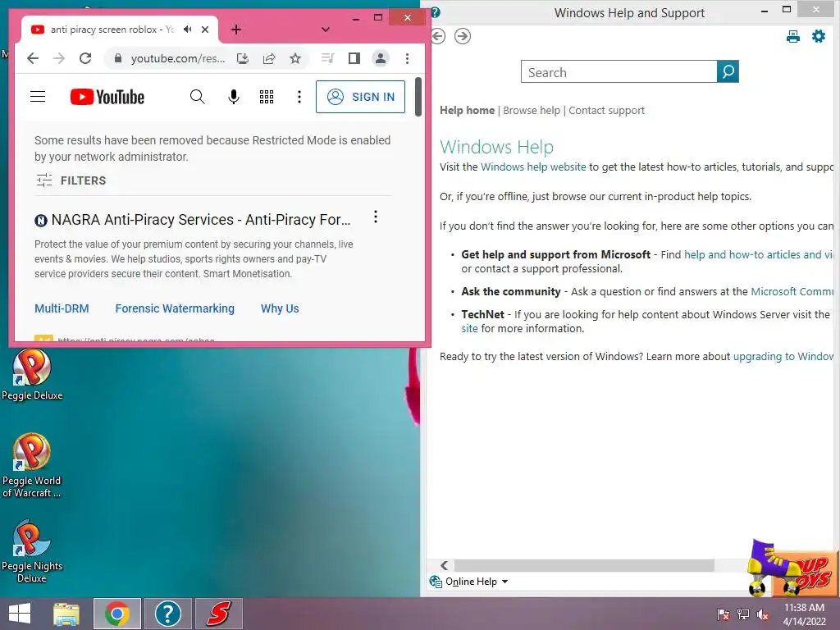Click the Help window horizontal scrollbar thumb
The image size is (840, 630).
(584, 566)
